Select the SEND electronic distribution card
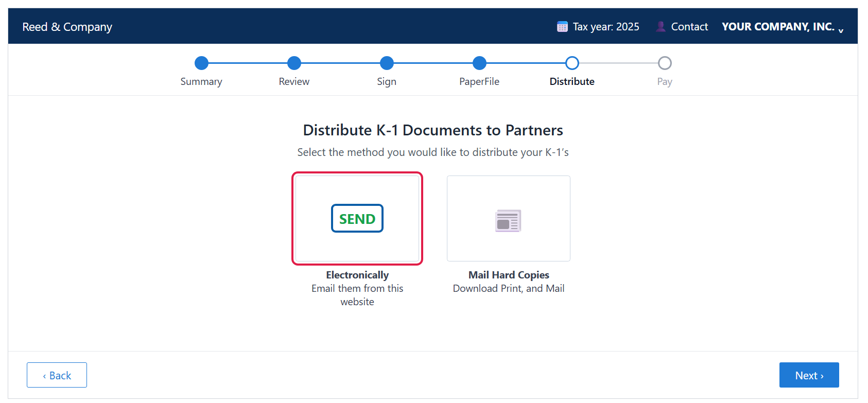 coord(357,218)
